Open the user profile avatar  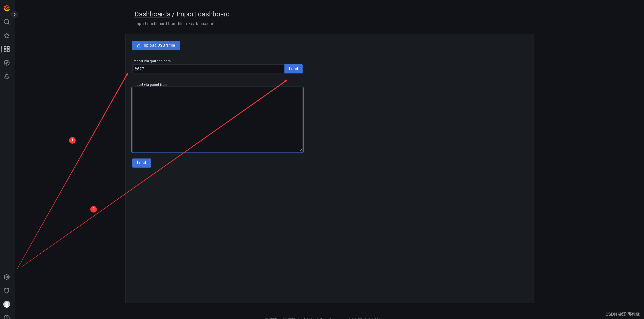coord(7,304)
